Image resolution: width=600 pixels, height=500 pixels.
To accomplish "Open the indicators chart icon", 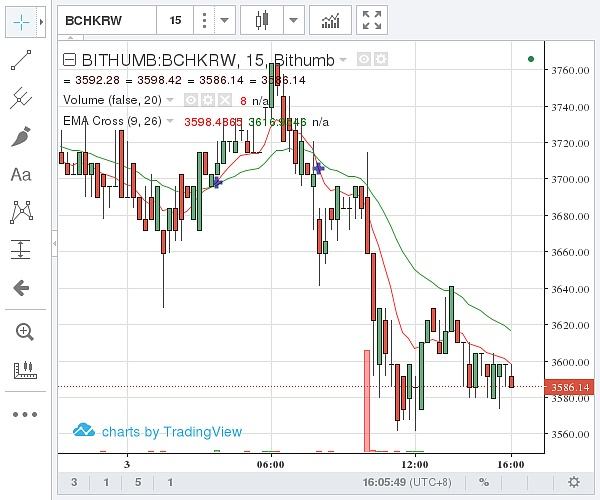I will coord(329,19).
